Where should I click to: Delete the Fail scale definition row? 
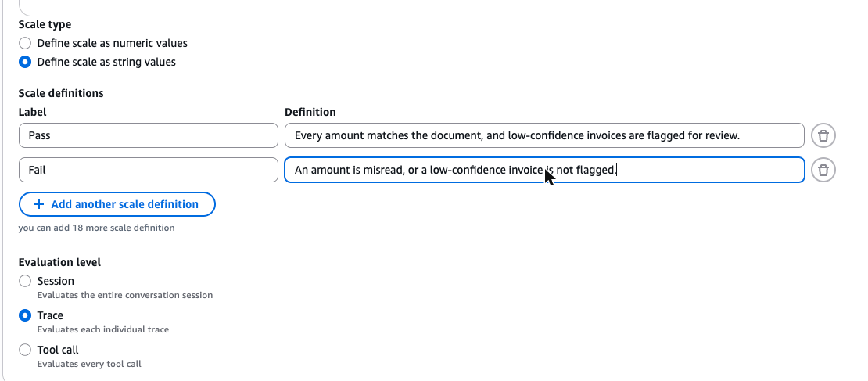[x=823, y=170]
